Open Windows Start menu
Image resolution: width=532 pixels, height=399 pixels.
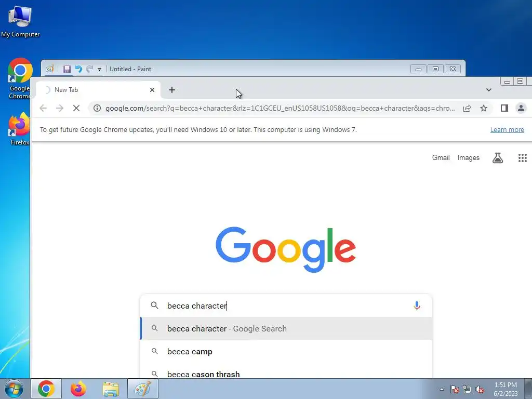click(14, 389)
